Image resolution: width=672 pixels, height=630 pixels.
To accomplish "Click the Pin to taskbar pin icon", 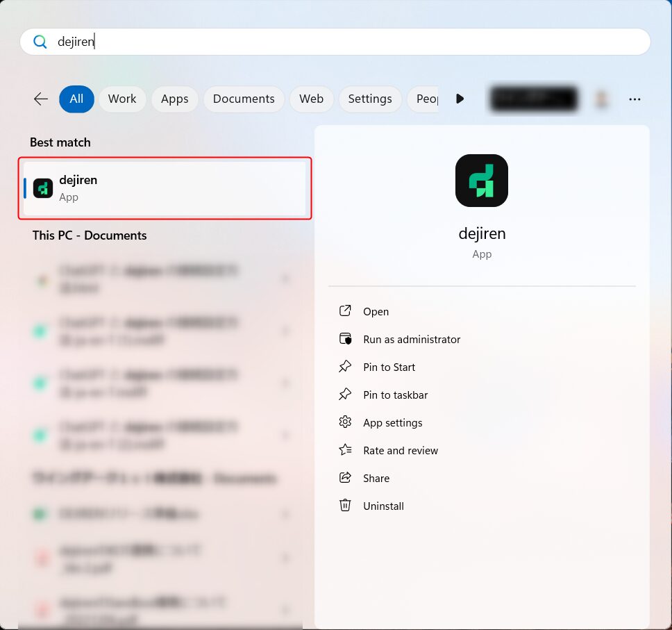I will [x=345, y=394].
